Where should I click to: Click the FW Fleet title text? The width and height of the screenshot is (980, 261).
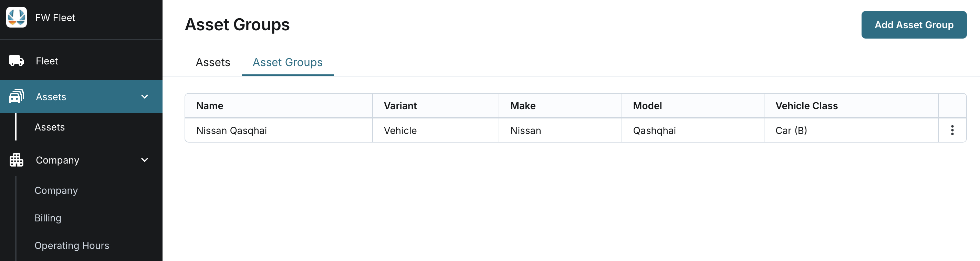pos(55,18)
